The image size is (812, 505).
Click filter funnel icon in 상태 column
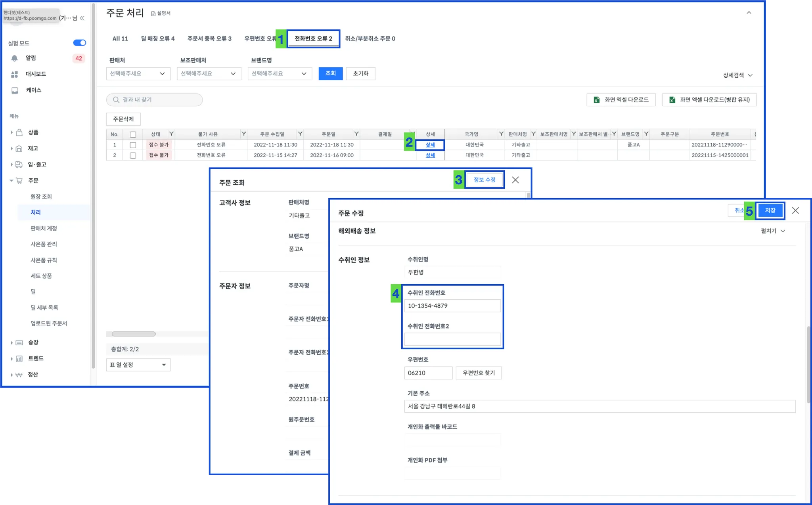171,134
